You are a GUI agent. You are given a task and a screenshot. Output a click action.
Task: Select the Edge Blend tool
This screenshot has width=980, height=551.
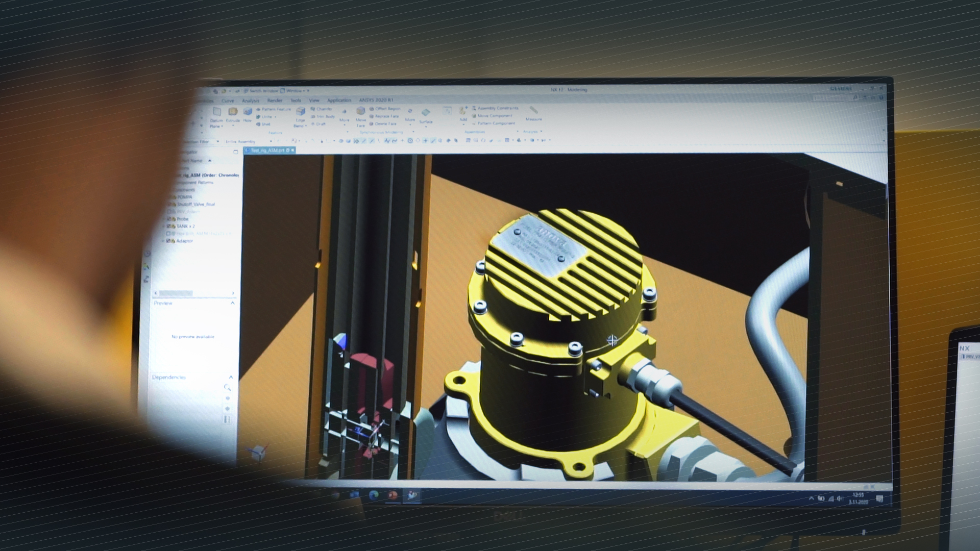(300, 117)
